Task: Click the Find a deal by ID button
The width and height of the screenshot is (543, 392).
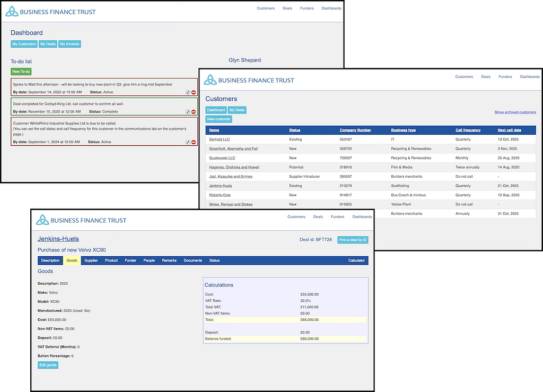Action: pyautogui.click(x=353, y=240)
